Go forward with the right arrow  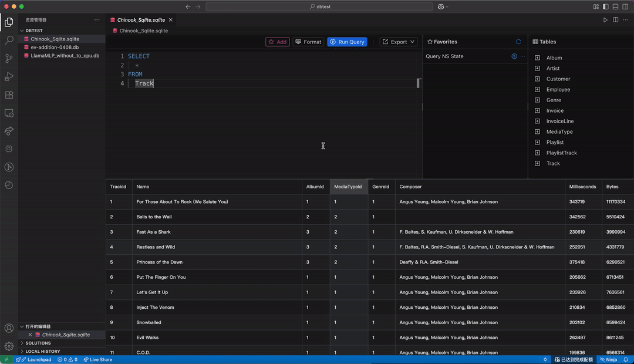coord(198,6)
